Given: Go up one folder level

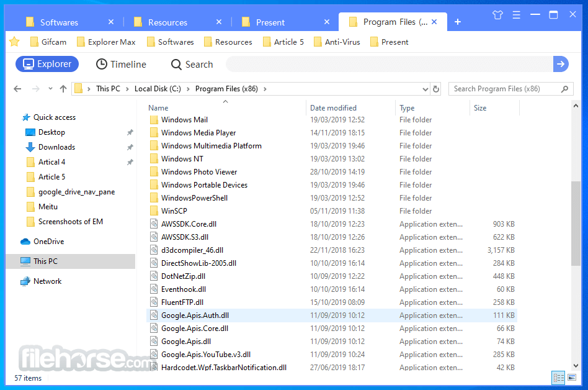Looking at the screenshot, I should point(63,89).
